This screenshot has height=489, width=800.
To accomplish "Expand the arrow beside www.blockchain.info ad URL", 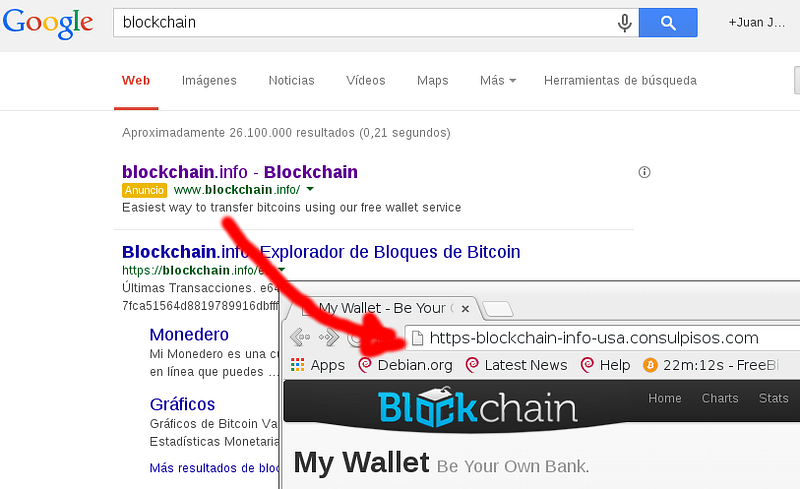I will (310, 189).
